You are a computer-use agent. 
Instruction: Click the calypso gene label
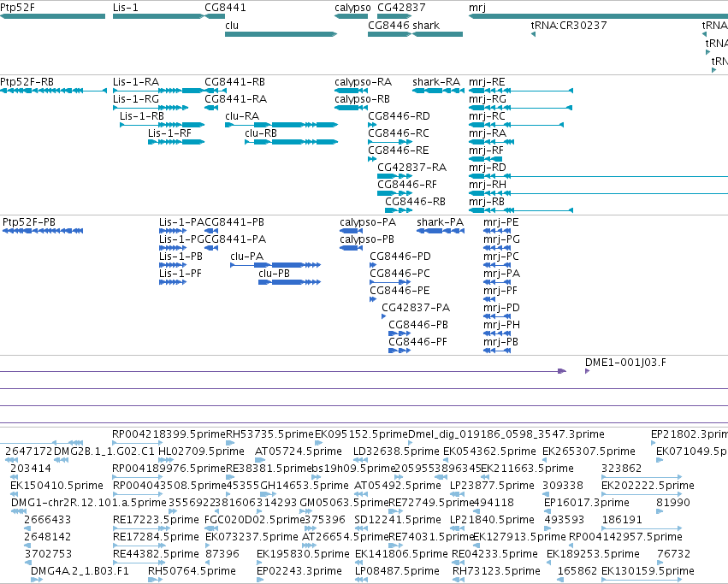[352, 8]
